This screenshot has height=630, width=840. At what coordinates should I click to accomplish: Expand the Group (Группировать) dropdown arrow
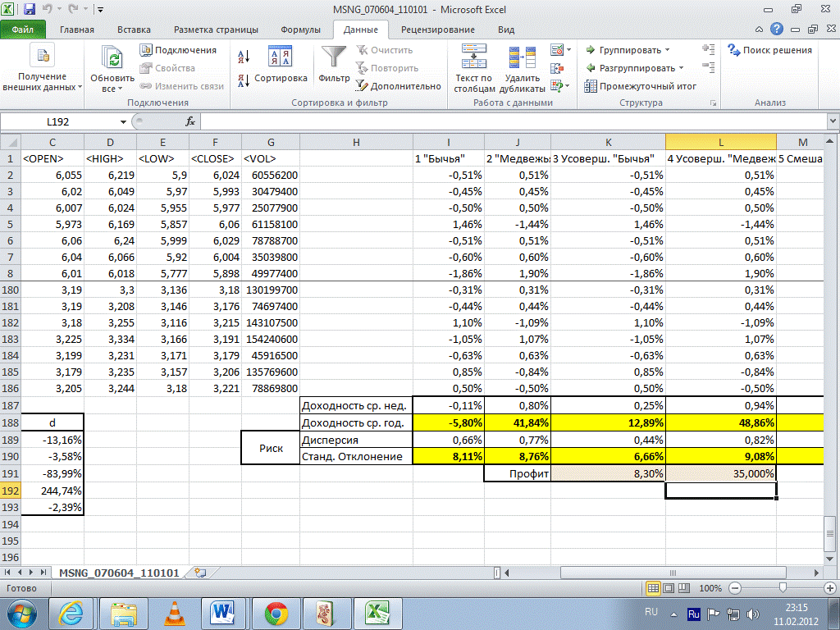(667, 50)
